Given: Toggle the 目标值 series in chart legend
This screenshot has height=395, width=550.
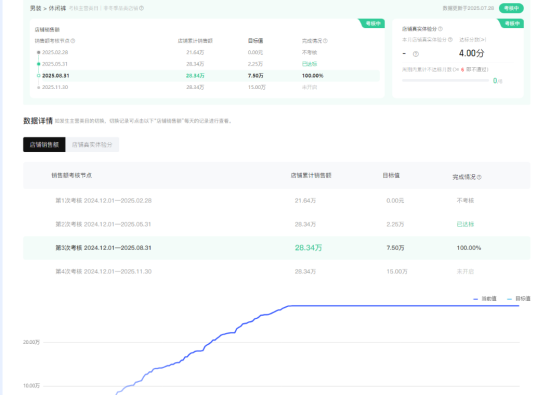Looking at the screenshot, I should coord(518,299).
